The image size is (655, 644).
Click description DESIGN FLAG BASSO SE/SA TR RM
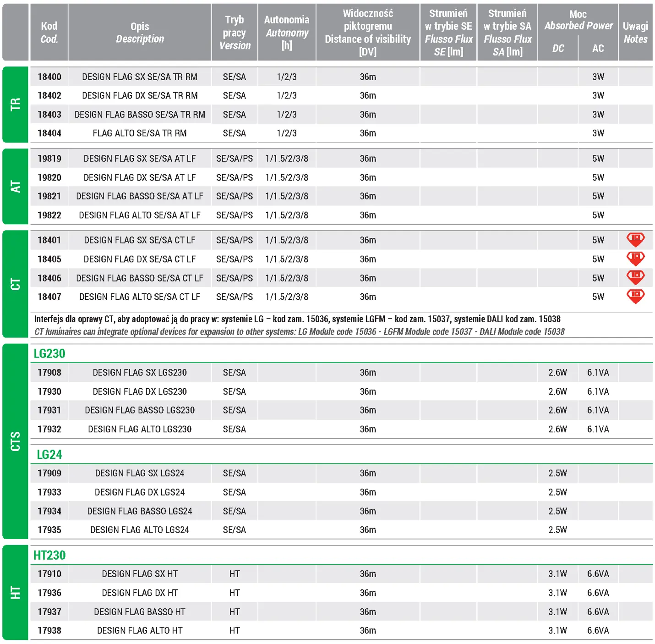coord(140,115)
